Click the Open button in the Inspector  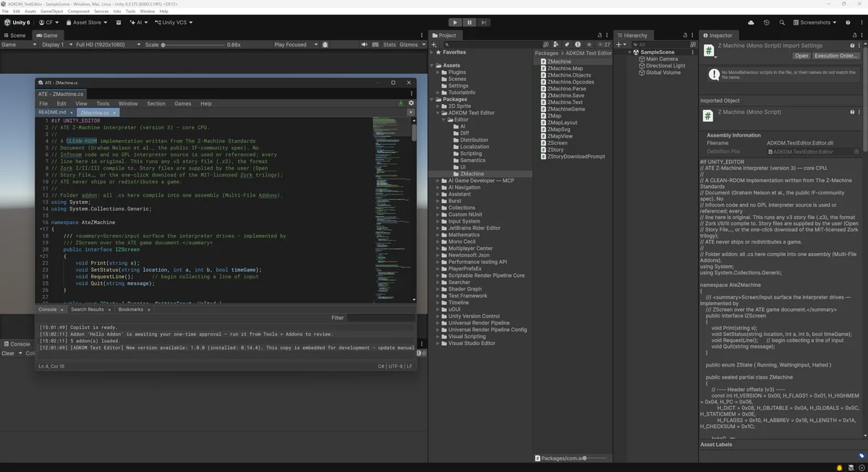pos(801,56)
